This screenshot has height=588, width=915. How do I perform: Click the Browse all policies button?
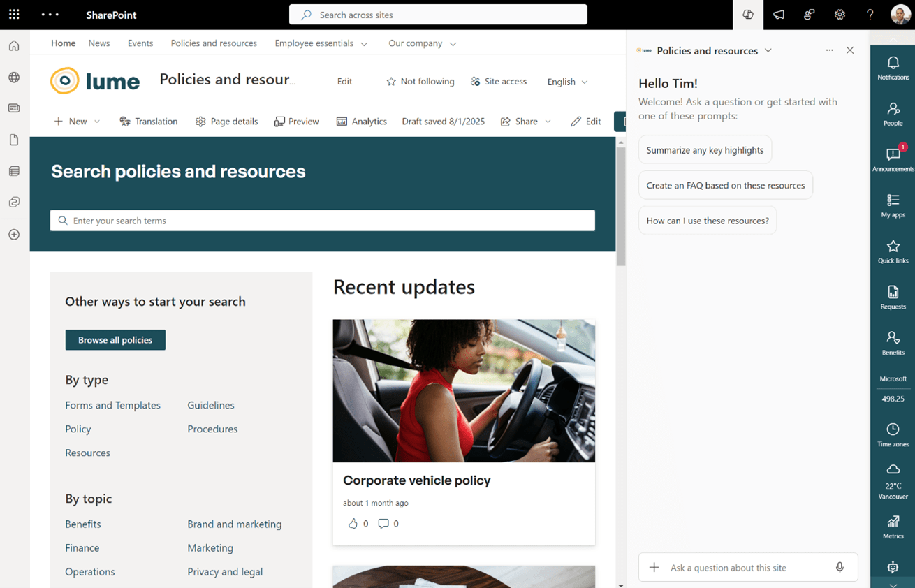(115, 340)
